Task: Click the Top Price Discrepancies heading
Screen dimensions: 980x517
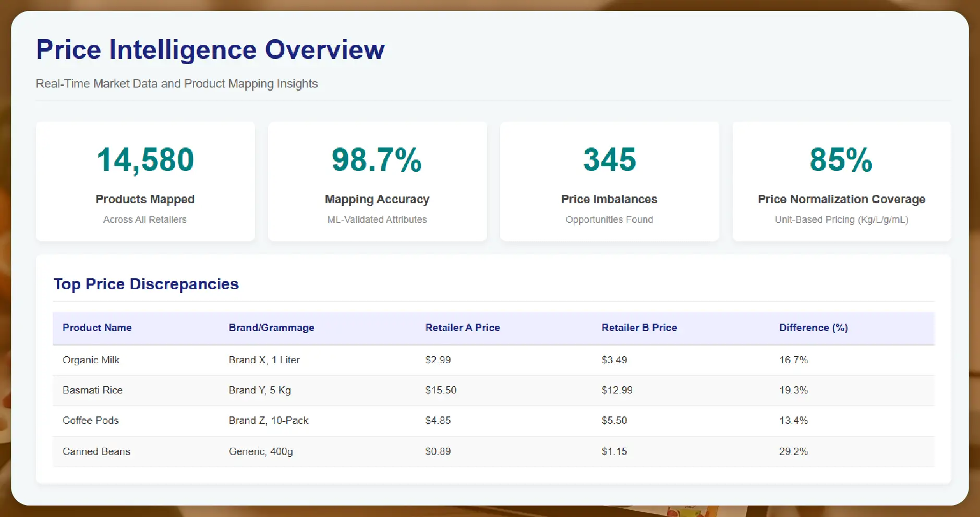Action: [x=146, y=284]
